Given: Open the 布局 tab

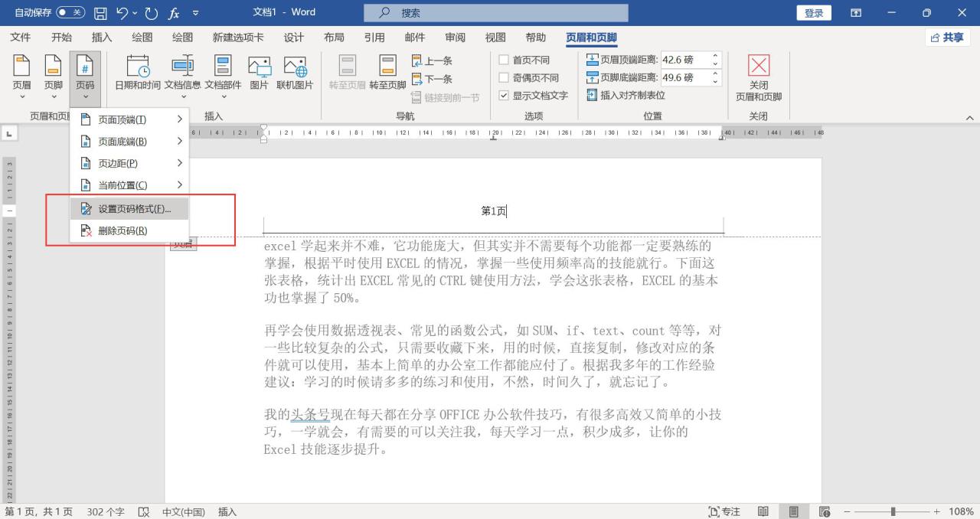Looking at the screenshot, I should pos(334,38).
